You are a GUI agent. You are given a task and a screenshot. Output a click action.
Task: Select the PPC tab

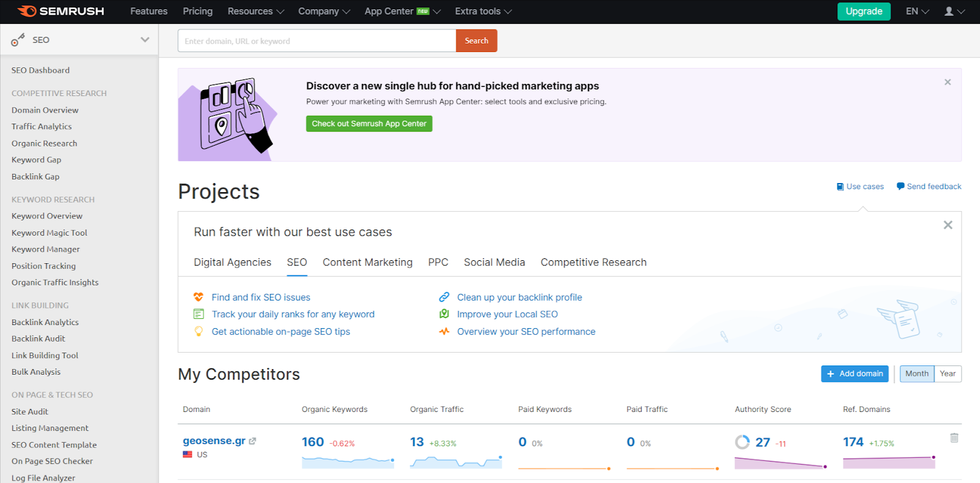pos(438,262)
